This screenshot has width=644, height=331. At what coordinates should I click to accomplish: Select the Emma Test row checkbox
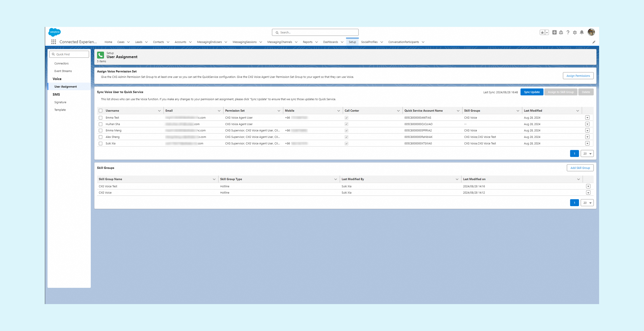click(101, 118)
